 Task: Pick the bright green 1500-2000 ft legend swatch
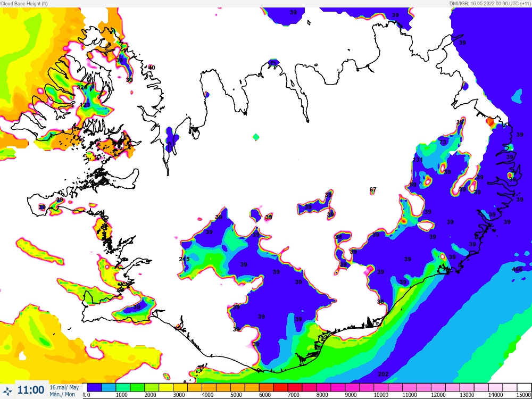[x=137, y=387]
